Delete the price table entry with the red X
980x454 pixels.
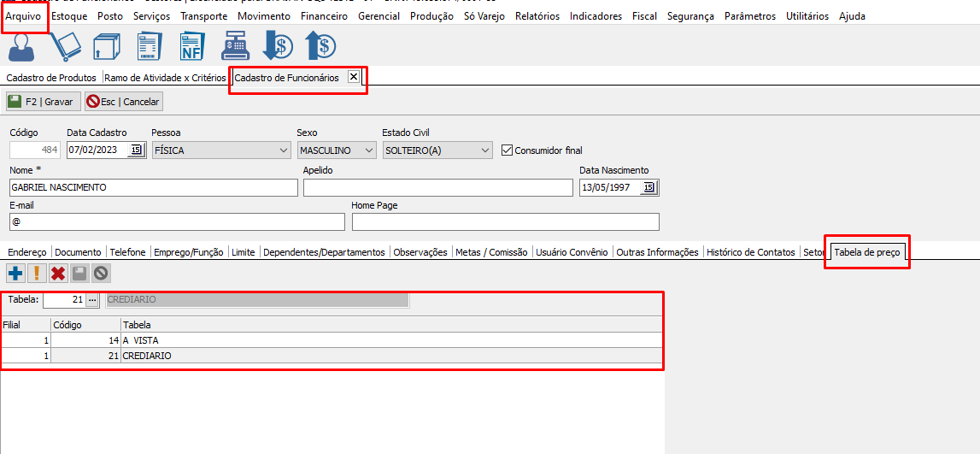[x=58, y=273]
